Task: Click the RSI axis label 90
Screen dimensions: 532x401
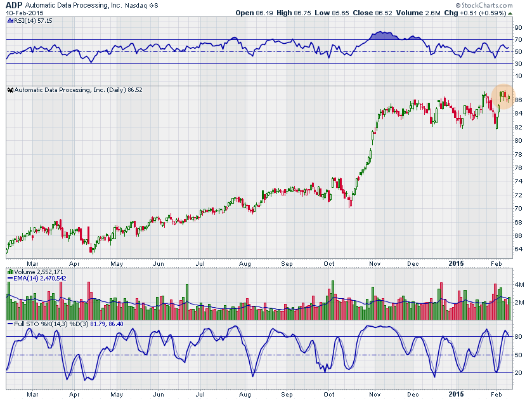Action: (519, 28)
